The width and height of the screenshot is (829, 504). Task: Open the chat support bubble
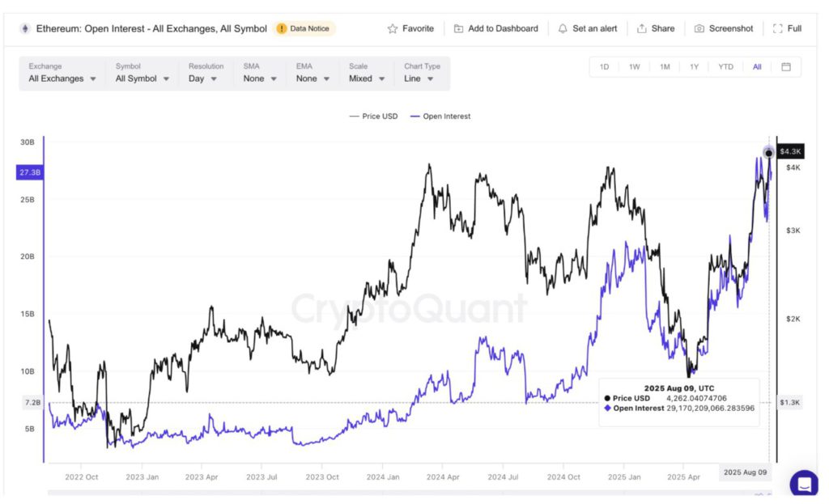coord(804,484)
